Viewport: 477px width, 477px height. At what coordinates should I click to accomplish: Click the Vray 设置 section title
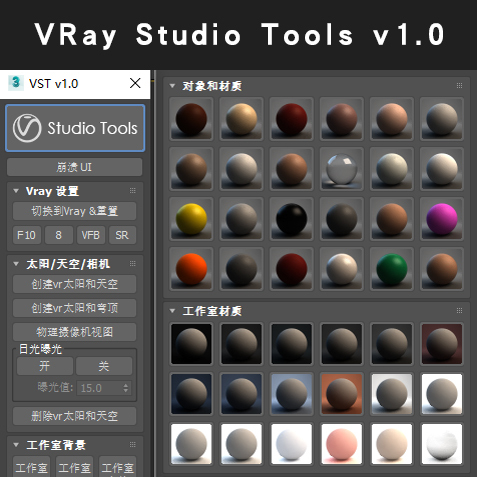[52, 191]
